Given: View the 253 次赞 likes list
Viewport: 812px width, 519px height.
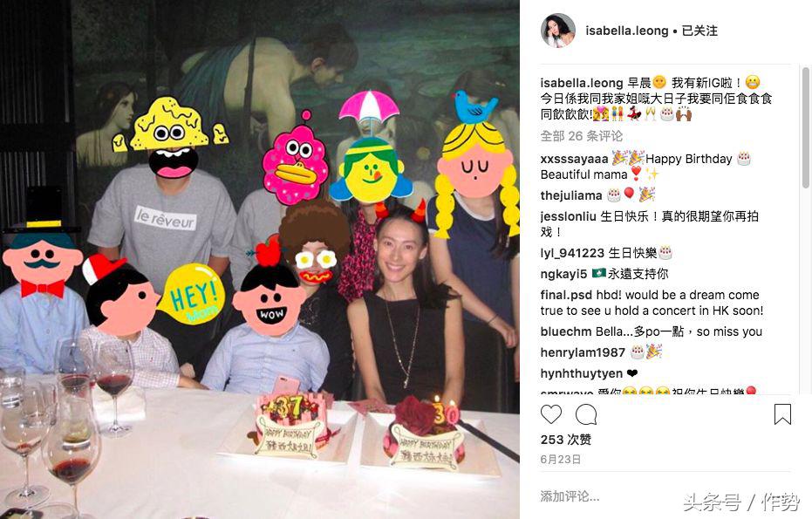Looking at the screenshot, I should pos(565,440).
